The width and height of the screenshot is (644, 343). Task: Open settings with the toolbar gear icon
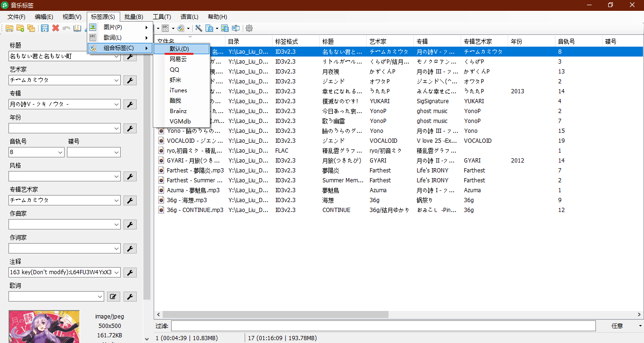(249, 28)
